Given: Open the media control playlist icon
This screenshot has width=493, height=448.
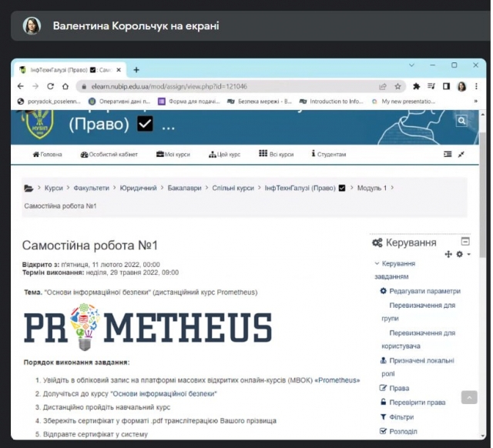Looking at the screenshot, I should pyautogui.click(x=431, y=86).
